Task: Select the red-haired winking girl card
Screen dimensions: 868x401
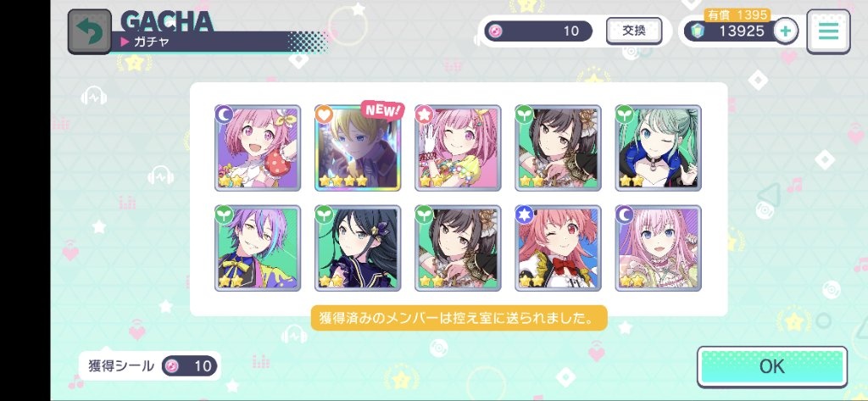Action: [558, 248]
